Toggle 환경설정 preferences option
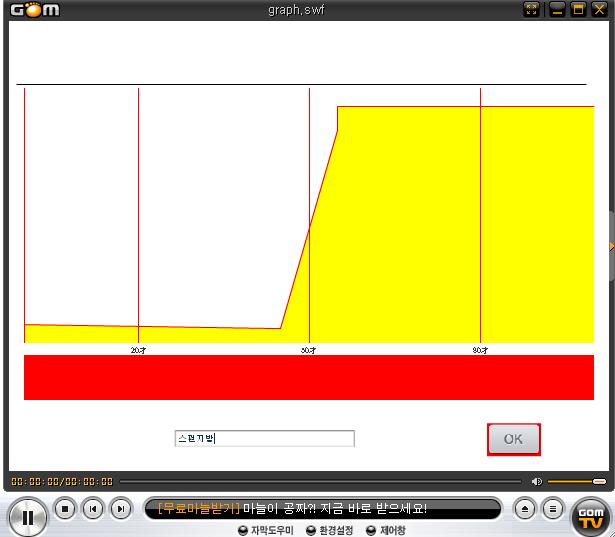The width and height of the screenshot is (615, 537). 329,530
